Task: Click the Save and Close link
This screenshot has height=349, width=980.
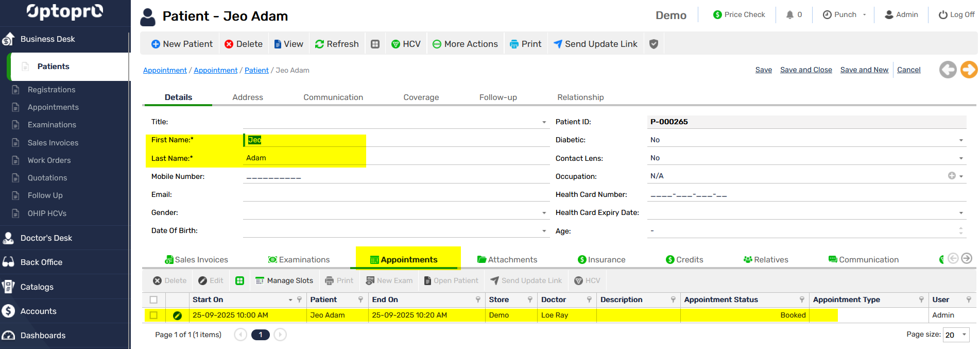Action: (805, 70)
